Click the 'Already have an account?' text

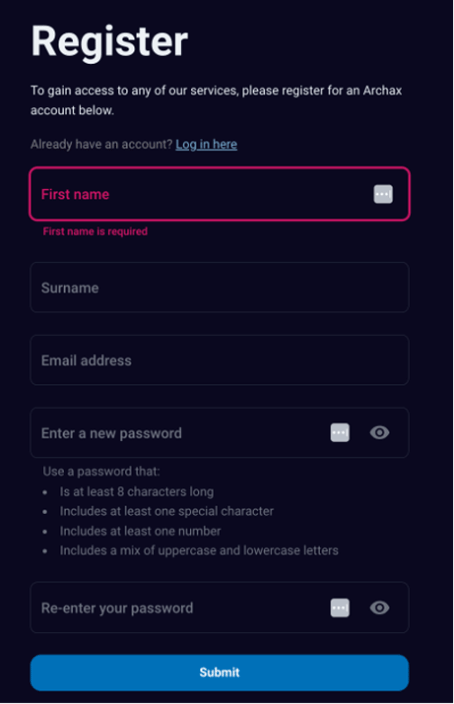tap(101, 145)
